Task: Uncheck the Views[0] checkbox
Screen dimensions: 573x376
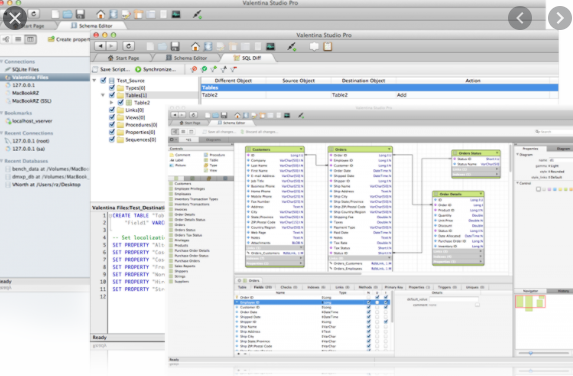Action: coord(112,117)
